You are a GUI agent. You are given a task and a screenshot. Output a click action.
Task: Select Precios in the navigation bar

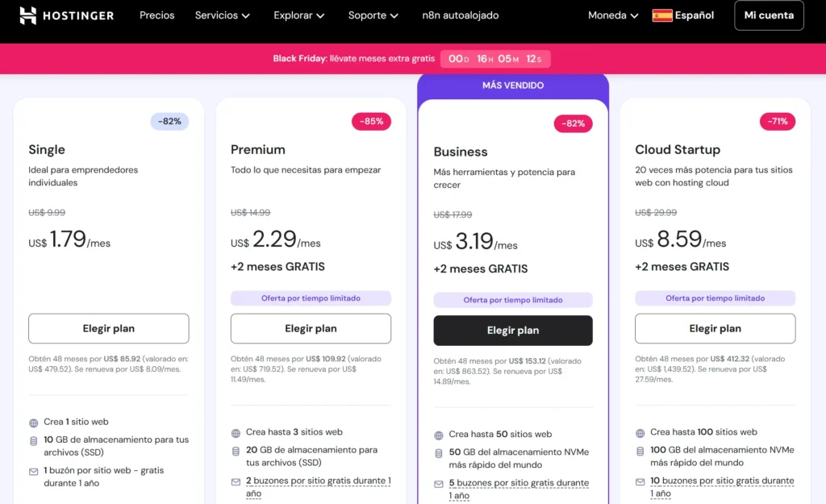pos(156,15)
